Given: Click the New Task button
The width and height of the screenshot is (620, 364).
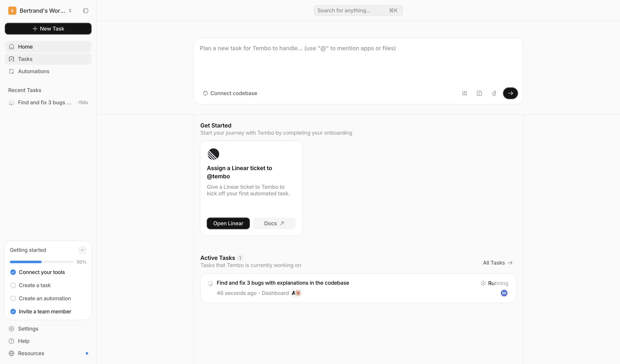Looking at the screenshot, I should point(48,29).
